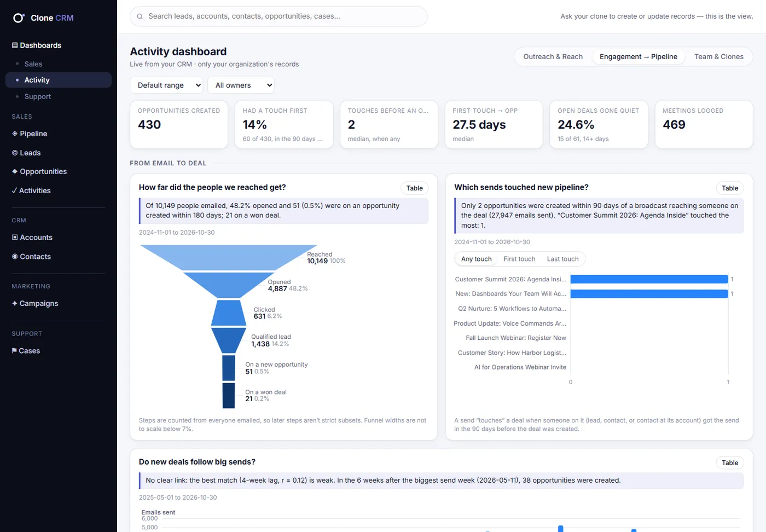Click the Qualified lead funnel segment

point(229,340)
